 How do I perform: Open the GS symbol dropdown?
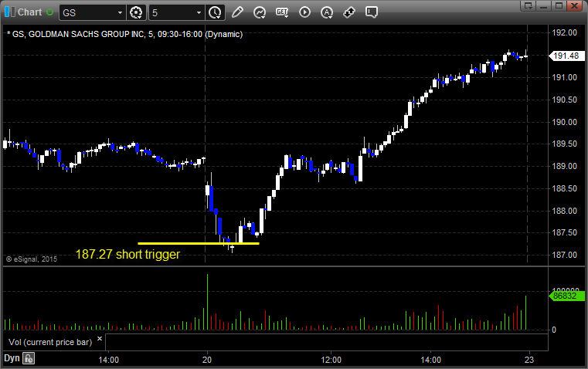(120, 12)
